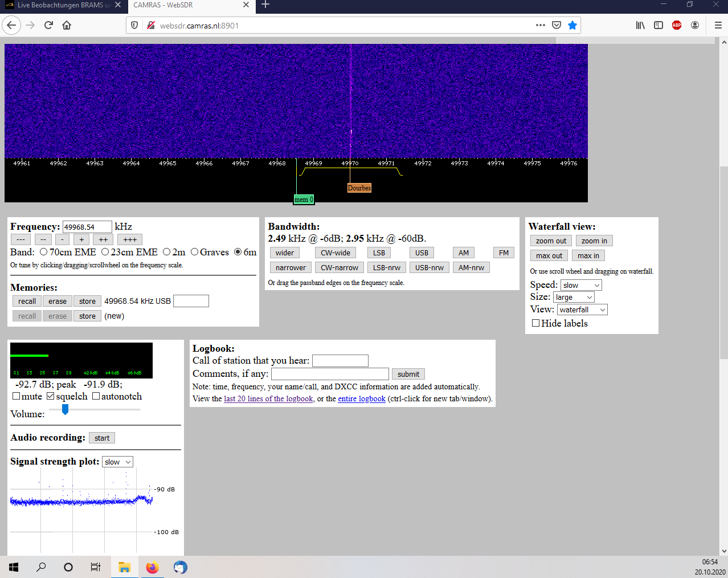The image size is (728, 578).
Task: Open Cortana circle icon in taskbar
Action: coord(68,567)
